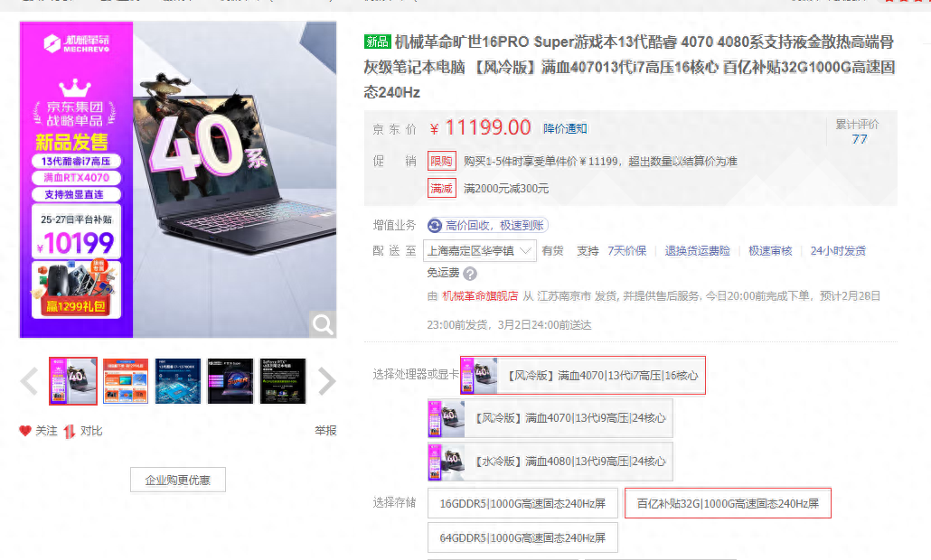Click the 累计评价 77 review count
Screen dimensions: 931x560
(x=859, y=139)
